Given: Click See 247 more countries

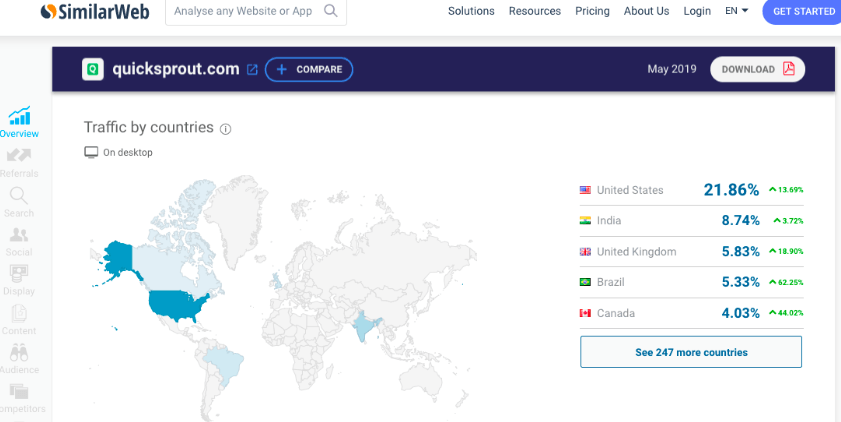Looking at the screenshot, I should (690, 352).
